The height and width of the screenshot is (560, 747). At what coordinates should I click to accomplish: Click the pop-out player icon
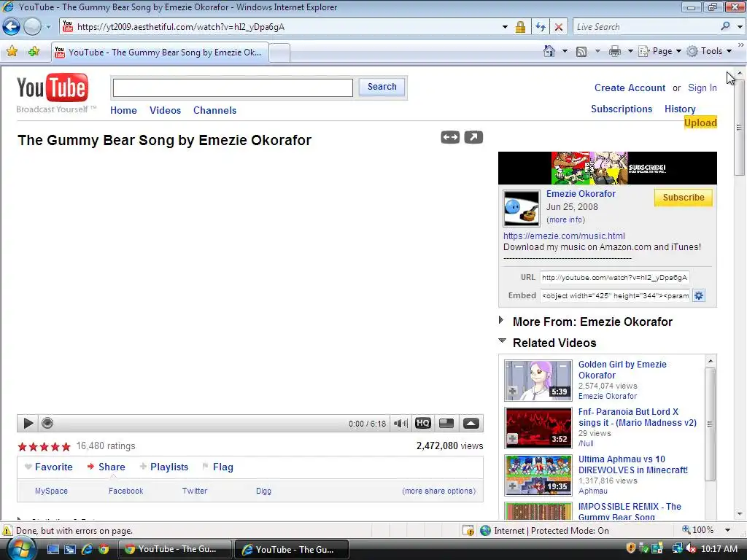(x=473, y=138)
